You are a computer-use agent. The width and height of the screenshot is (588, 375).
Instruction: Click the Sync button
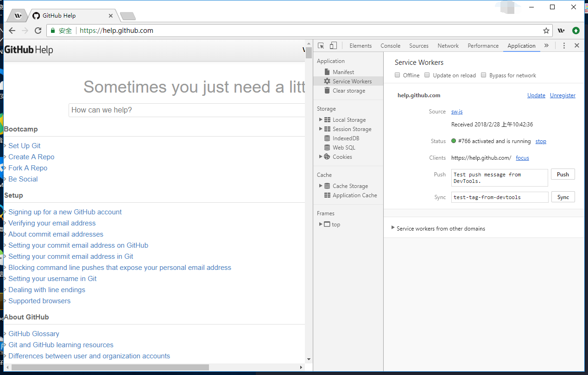pos(563,197)
